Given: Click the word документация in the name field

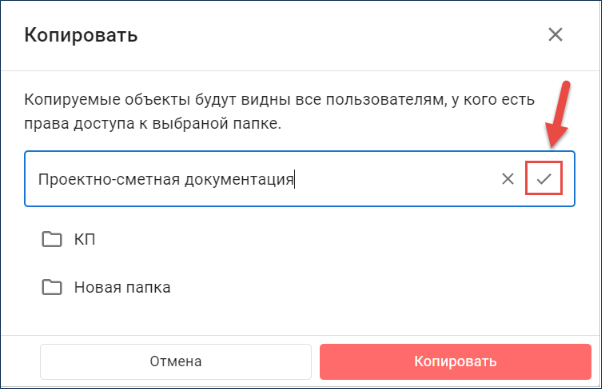Looking at the screenshot, I should tap(239, 180).
